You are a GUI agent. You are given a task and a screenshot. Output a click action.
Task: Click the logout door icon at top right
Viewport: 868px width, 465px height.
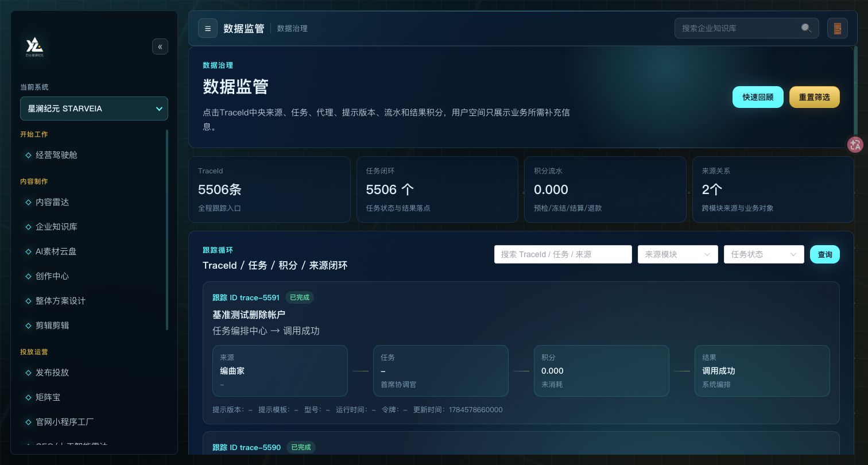click(838, 28)
